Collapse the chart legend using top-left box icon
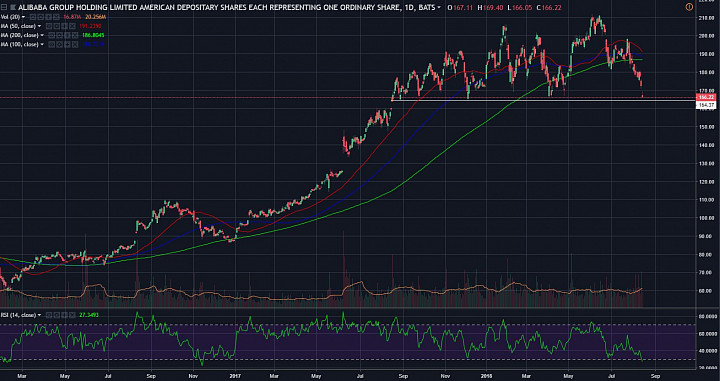The image size is (720, 381). pyautogui.click(x=4, y=7)
